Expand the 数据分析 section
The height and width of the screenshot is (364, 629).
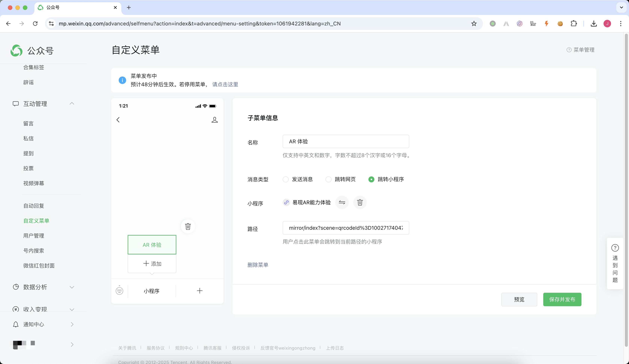tap(72, 287)
